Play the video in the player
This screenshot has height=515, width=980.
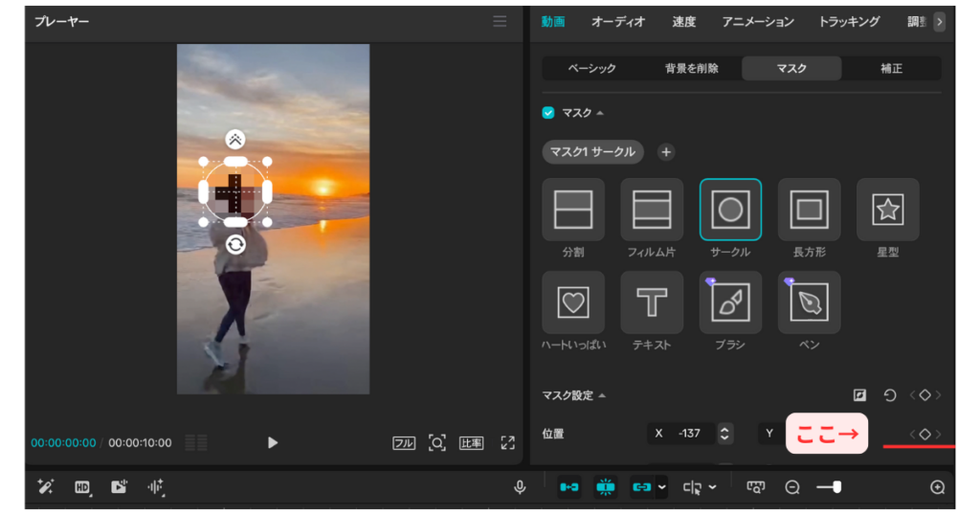[x=273, y=443]
